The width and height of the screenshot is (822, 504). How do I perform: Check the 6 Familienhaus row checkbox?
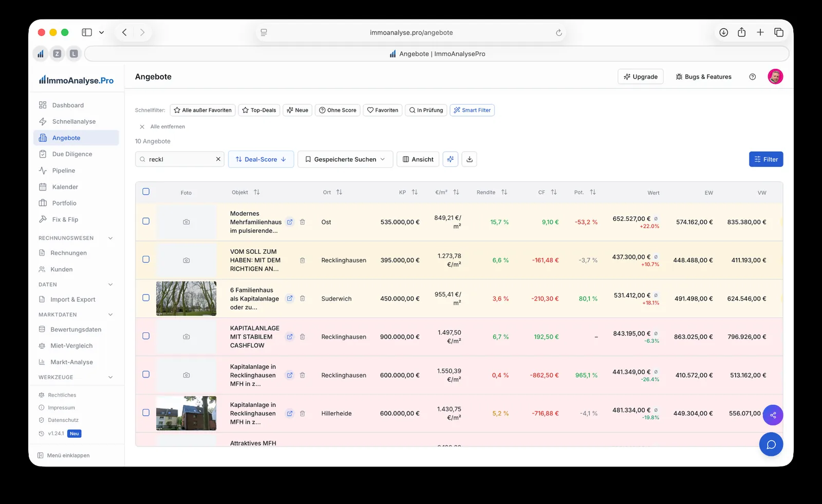click(146, 298)
